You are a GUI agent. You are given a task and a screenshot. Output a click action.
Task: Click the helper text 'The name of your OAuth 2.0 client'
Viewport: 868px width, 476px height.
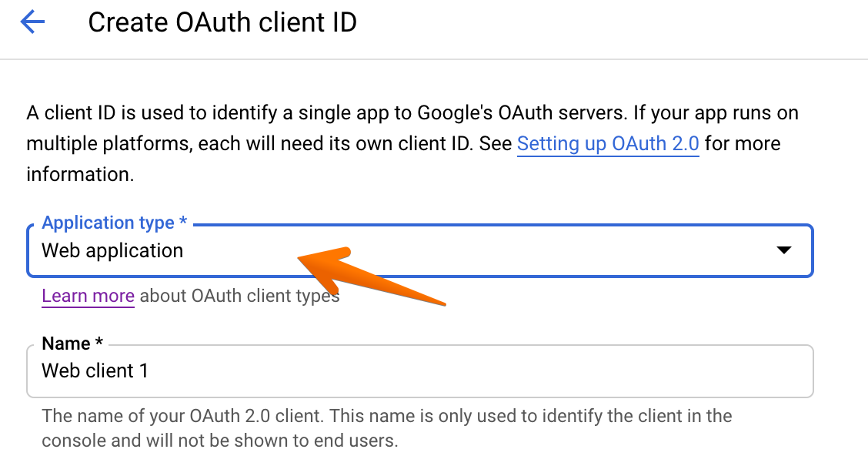coord(386,427)
